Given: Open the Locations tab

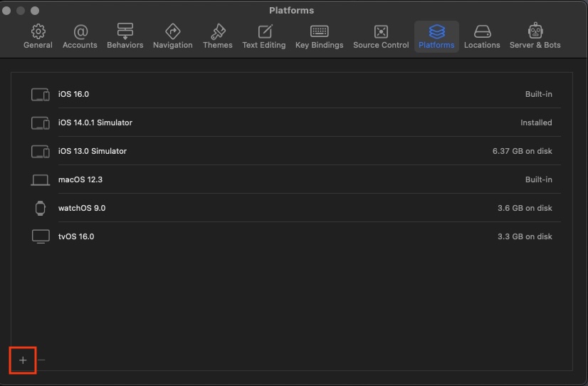Looking at the screenshot, I should click(x=482, y=36).
